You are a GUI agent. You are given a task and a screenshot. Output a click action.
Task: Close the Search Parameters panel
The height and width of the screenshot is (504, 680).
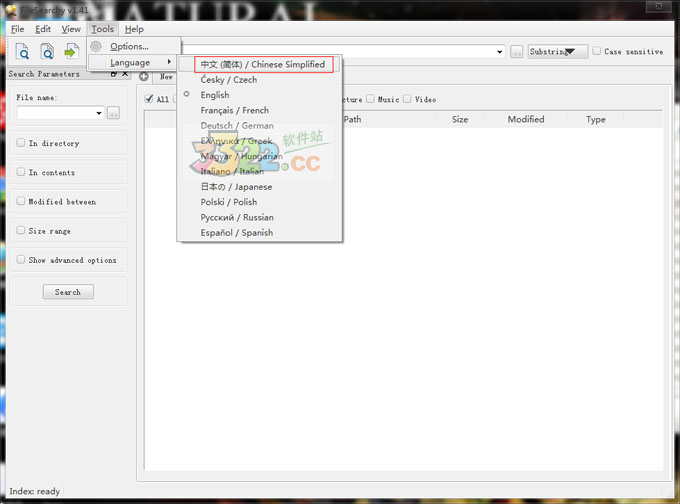tap(125, 74)
